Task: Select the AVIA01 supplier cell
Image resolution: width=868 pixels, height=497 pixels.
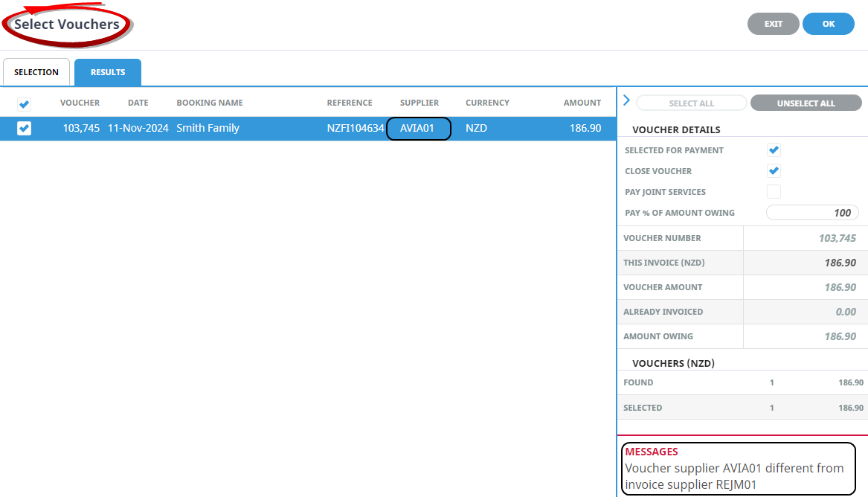Action: point(419,129)
